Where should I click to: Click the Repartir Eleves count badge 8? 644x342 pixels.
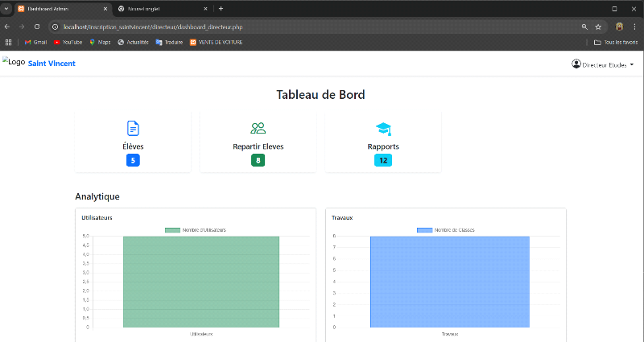[x=258, y=160]
